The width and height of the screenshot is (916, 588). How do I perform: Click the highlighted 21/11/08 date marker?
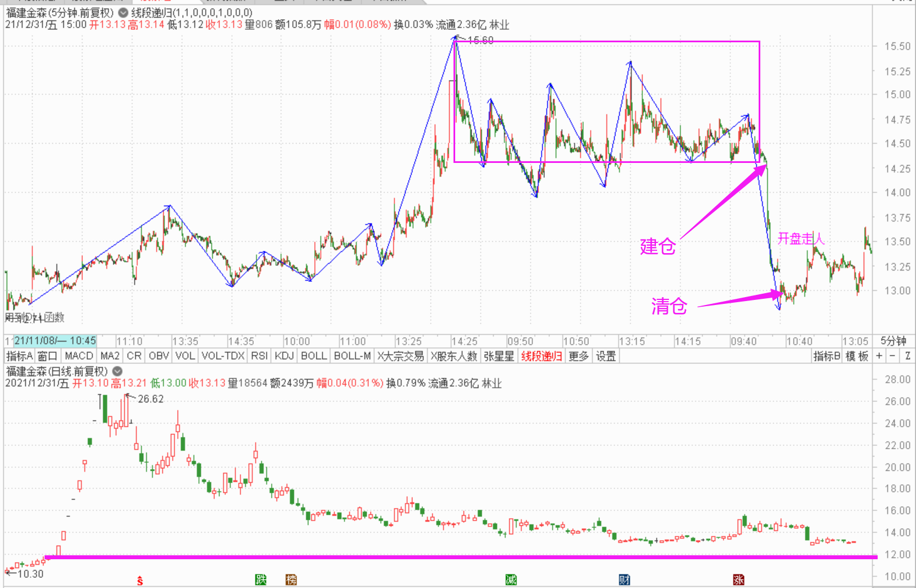(x=55, y=341)
